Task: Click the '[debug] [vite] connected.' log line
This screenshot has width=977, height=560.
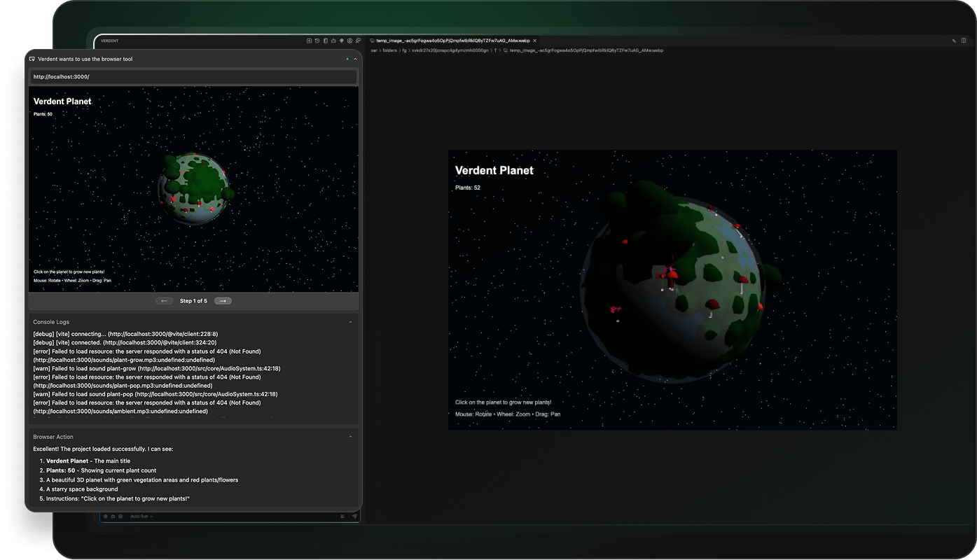Action: 125,343
